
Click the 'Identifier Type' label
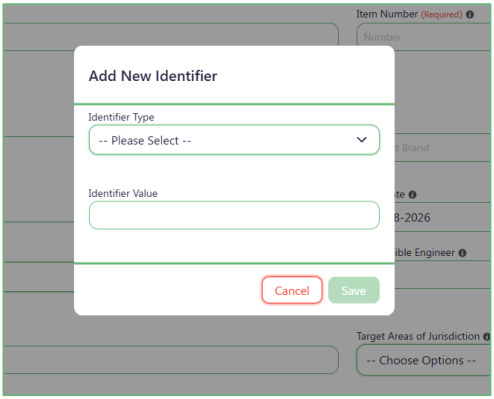[x=121, y=117]
